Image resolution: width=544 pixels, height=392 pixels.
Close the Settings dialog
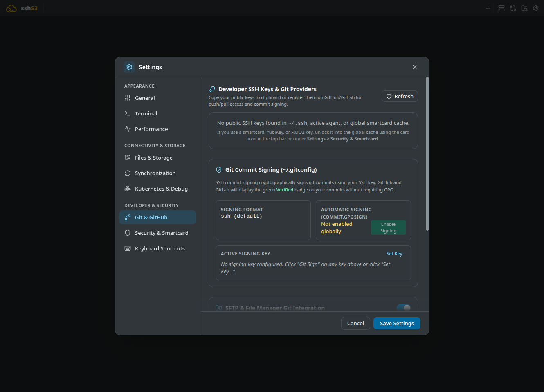(415, 67)
